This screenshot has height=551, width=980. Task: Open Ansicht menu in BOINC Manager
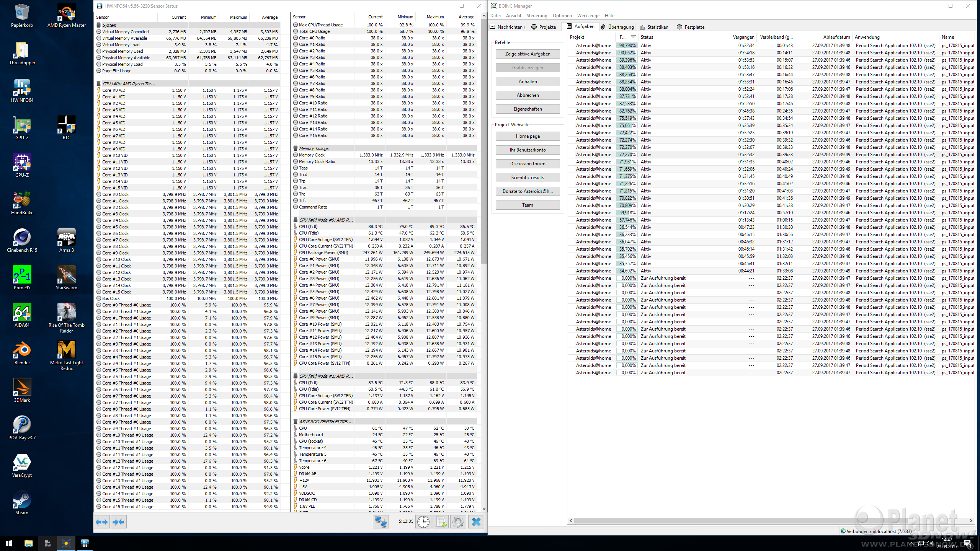coord(513,16)
